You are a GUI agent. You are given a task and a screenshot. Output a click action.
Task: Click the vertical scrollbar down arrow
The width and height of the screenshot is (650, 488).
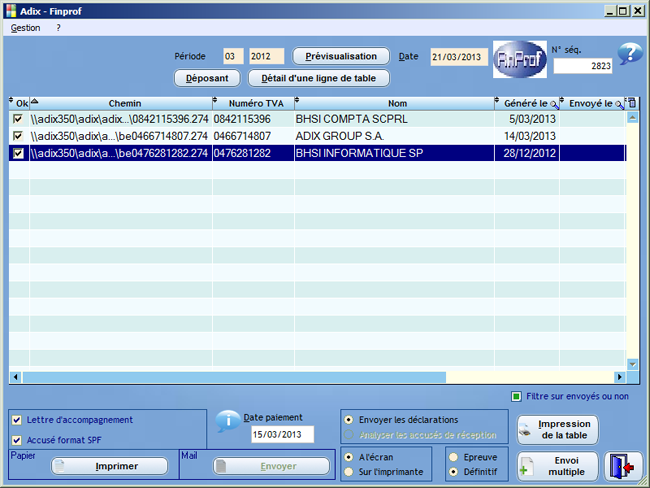click(x=632, y=364)
